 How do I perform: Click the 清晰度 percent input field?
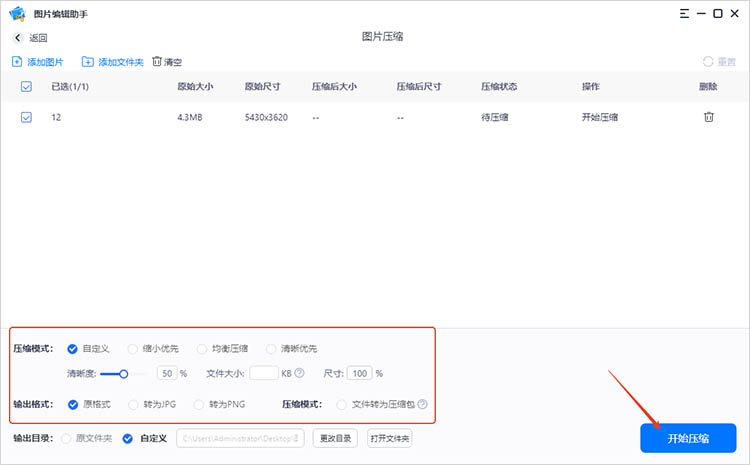coord(167,373)
